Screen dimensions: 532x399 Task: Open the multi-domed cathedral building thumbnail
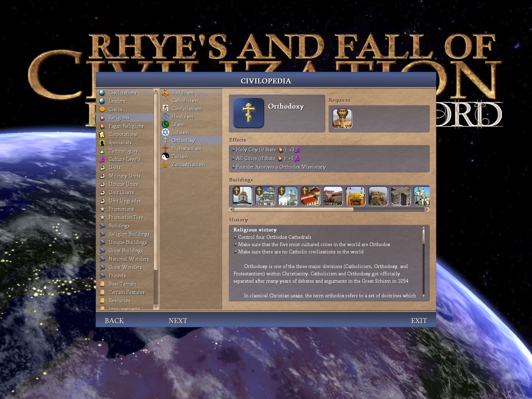pos(265,196)
